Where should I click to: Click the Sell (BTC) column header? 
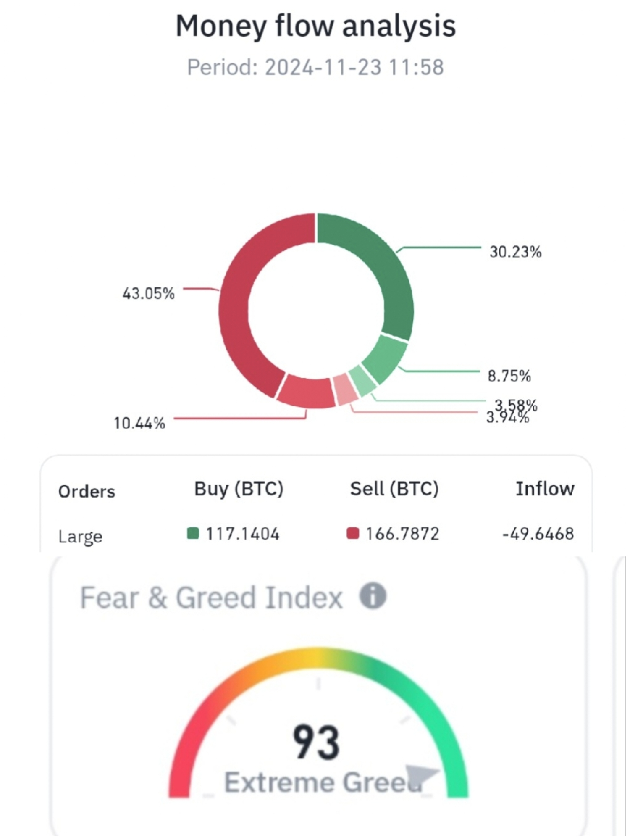point(394,489)
